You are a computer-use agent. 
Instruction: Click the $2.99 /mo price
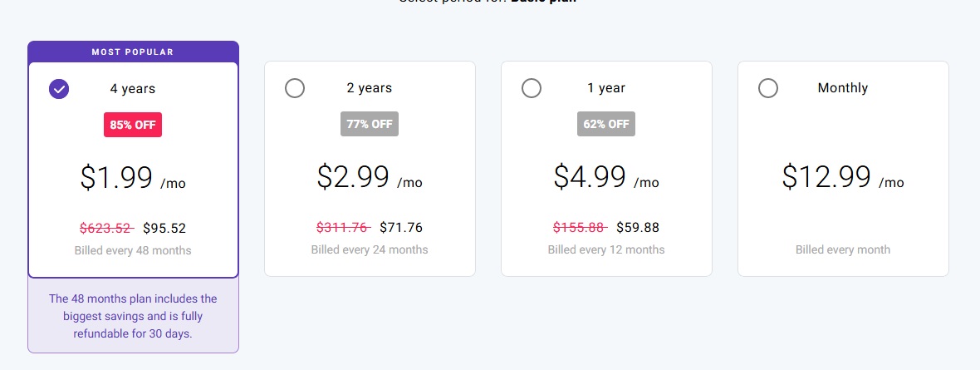(x=370, y=177)
